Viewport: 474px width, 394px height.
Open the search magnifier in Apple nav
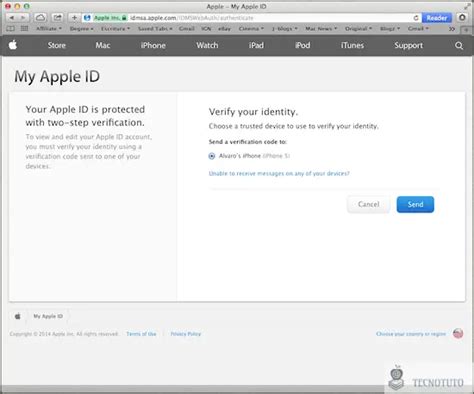coord(459,45)
